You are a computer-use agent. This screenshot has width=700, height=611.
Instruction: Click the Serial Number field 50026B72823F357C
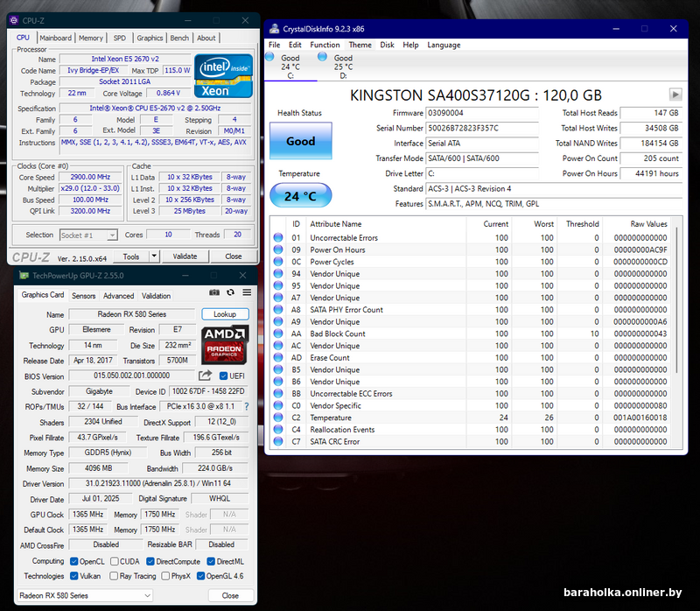pos(482,128)
